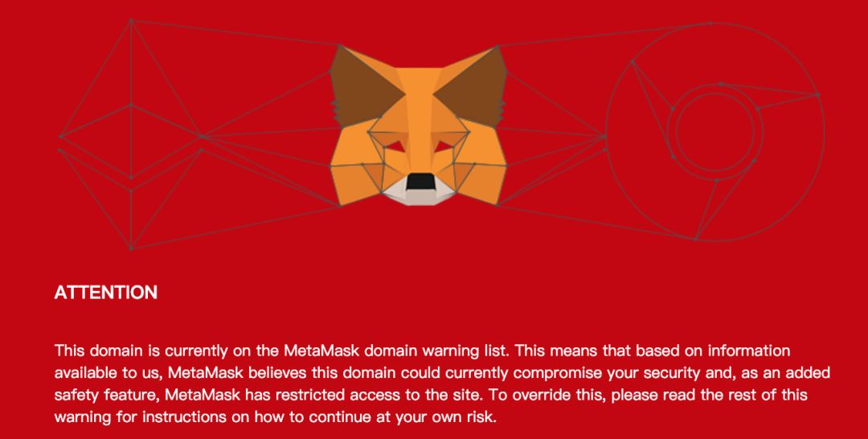Click the fox's white chin

(419, 195)
